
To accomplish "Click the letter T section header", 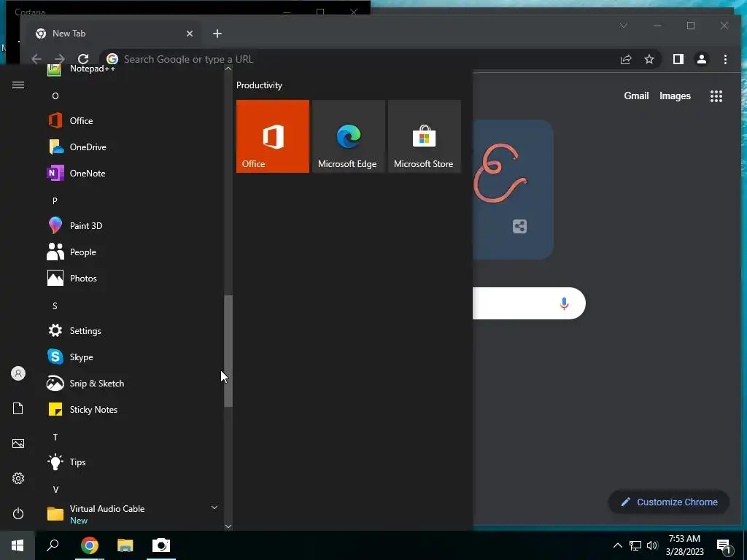I will point(55,437).
